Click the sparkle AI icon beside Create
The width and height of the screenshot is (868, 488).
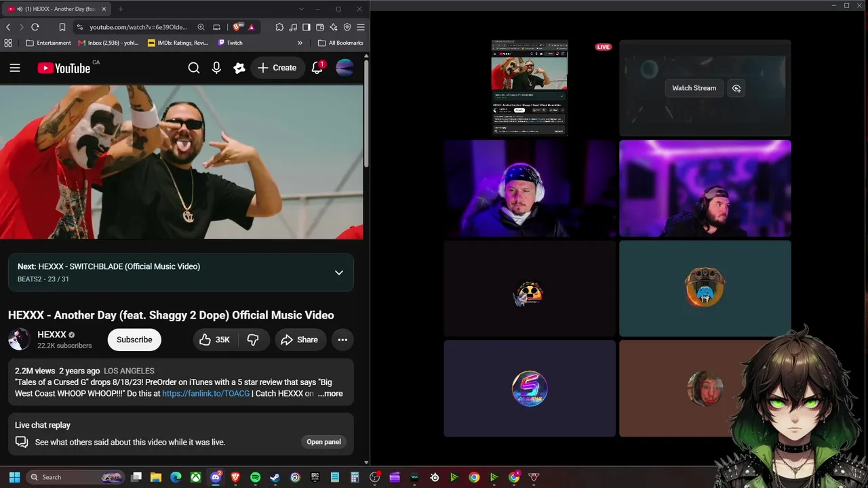tap(239, 68)
